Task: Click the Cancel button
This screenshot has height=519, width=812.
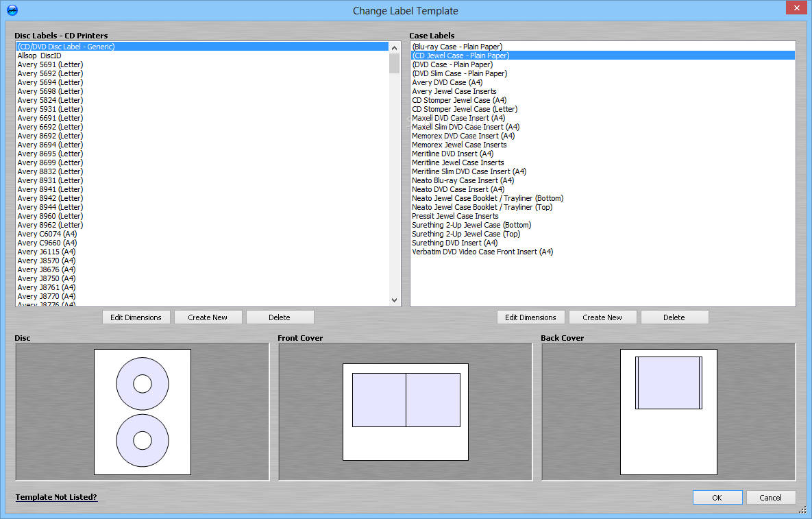Action: coord(771,498)
